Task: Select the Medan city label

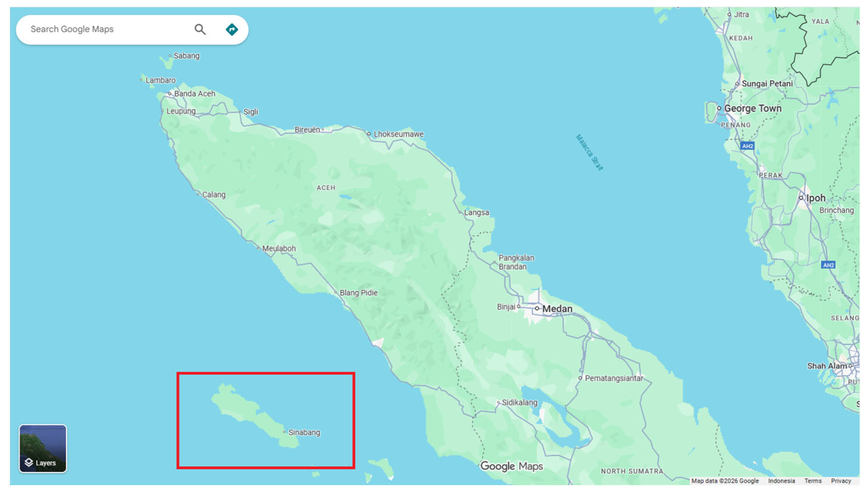Action: click(557, 309)
